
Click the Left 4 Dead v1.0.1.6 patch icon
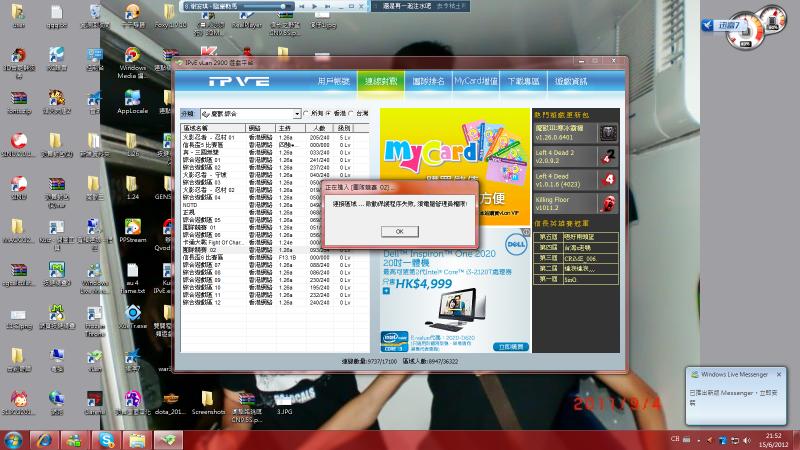(607, 180)
